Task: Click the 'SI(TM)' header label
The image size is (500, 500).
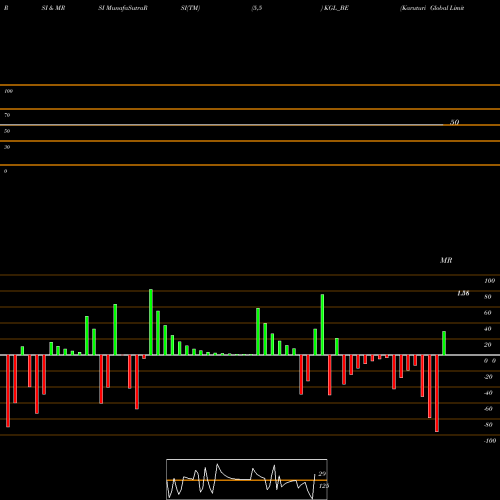Action: 190,8
